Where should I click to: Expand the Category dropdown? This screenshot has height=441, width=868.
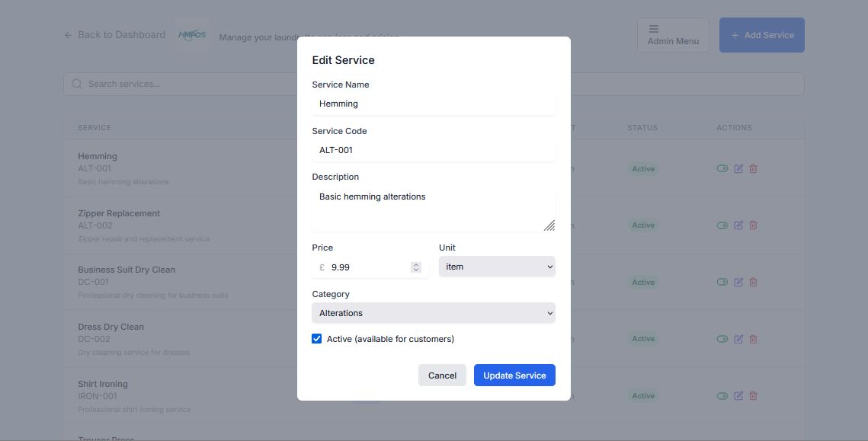click(434, 312)
